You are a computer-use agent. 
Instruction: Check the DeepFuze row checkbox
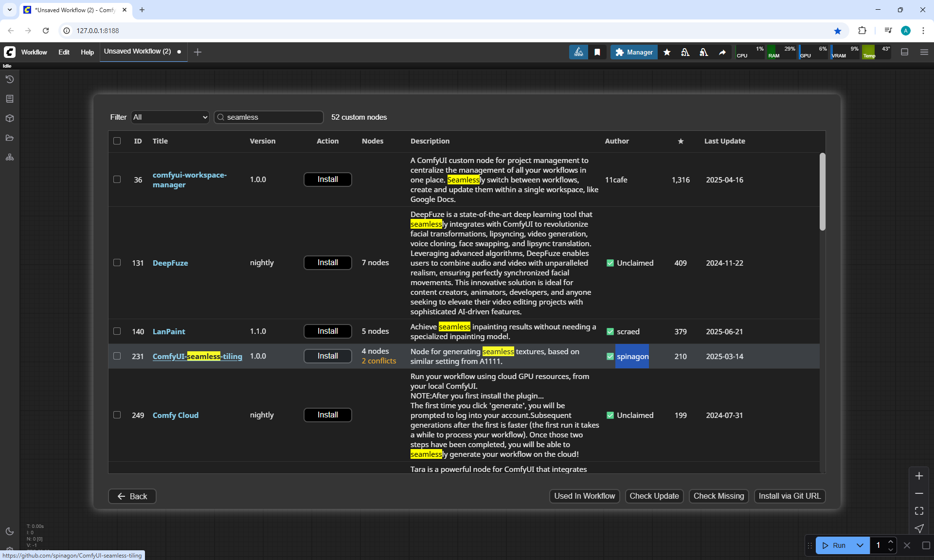[117, 263]
